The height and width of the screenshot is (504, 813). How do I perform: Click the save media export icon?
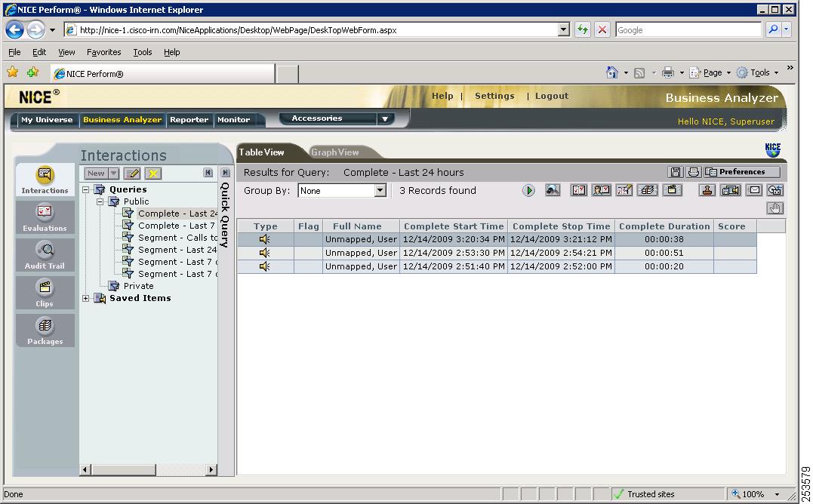(x=731, y=190)
